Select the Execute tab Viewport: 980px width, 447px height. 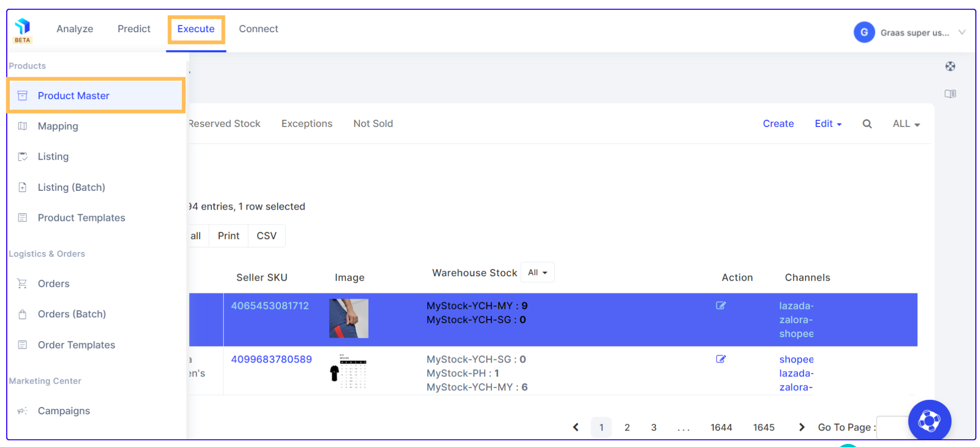coord(196,29)
